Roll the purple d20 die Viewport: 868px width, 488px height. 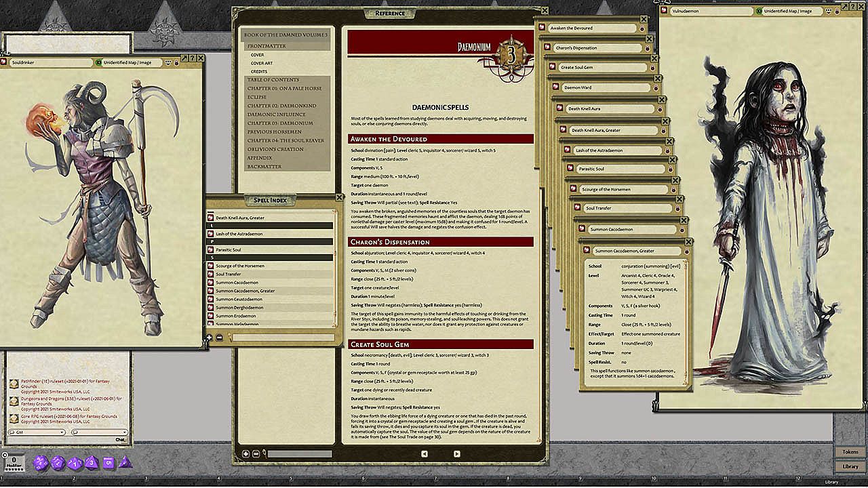(40, 463)
